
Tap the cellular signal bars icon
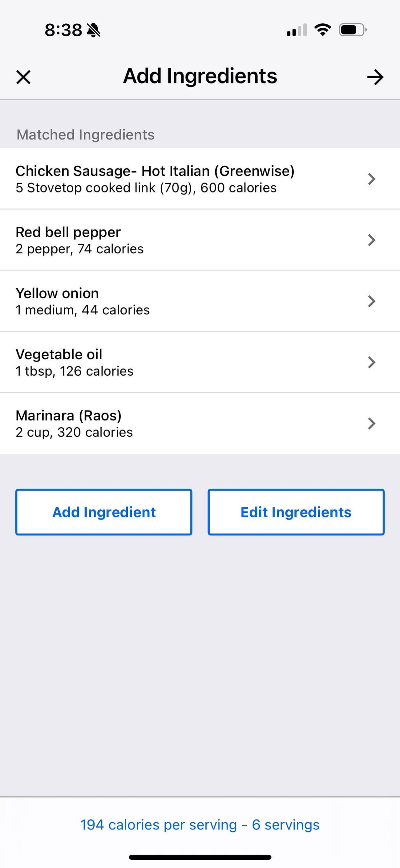tap(297, 30)
